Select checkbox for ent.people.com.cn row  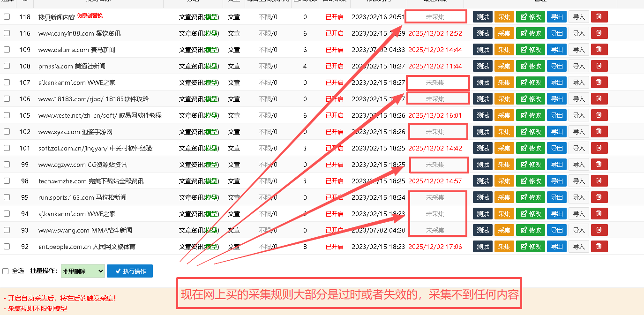[7, 247]
